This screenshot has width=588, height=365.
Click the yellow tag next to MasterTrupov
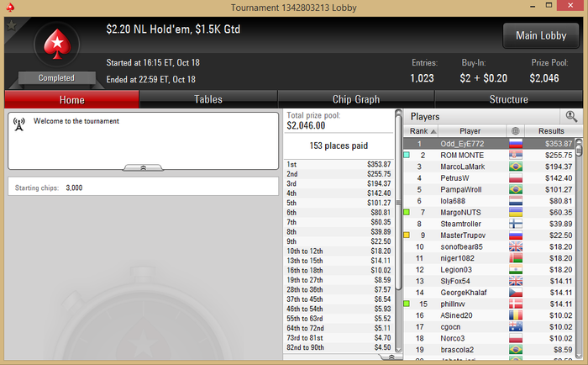[407, 235]
